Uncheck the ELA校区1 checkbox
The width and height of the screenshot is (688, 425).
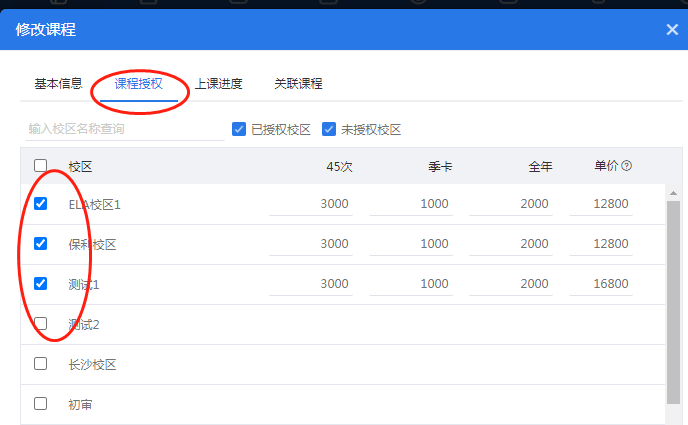[x=40, y=204]
